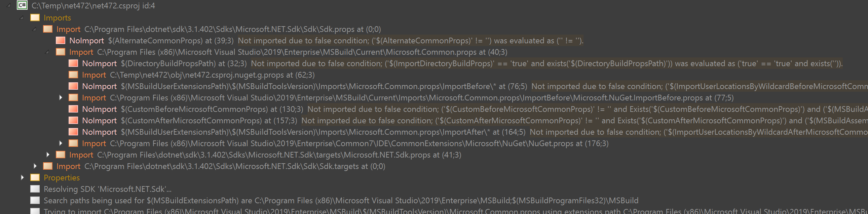Select the MSBuildExtensionsPath search paths message
The width and height of the screenshot is (868, 214).
pyautogui.click(x=270, y=200)
